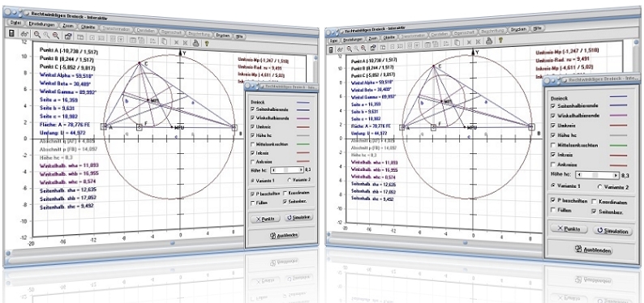The height and width of the screenshot is (303, 644).
Task: Click right arrow of Höhe hc slider, right panel
Action: point(616,175)
